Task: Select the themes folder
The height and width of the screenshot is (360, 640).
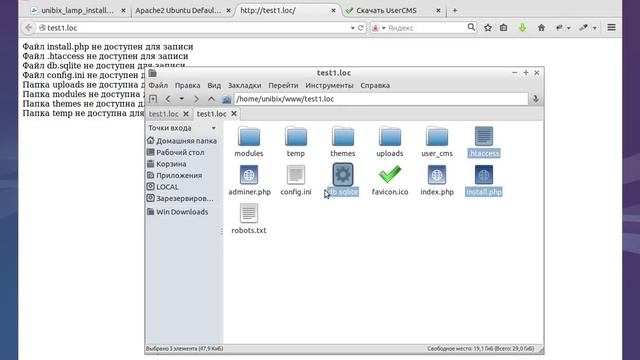Action: pos(342,141)
